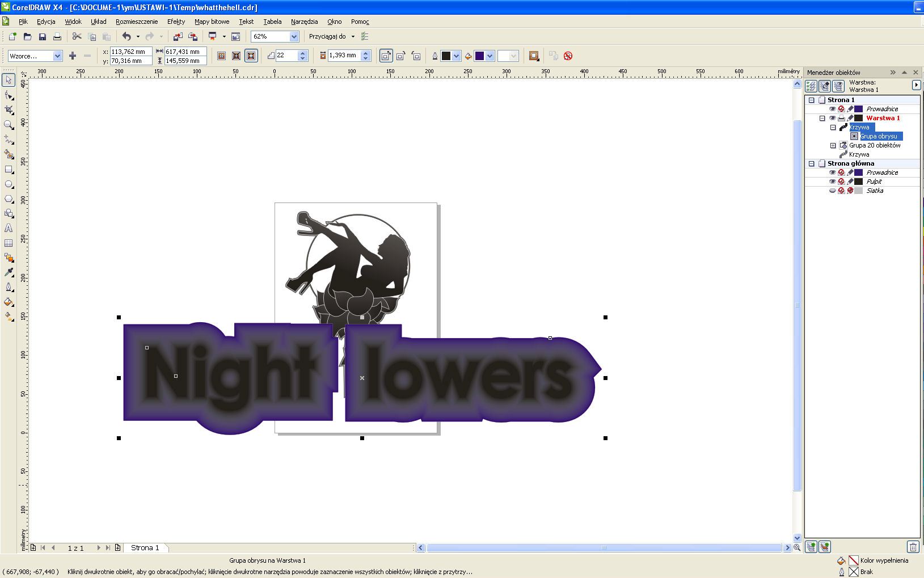Toggle visibility of Warstwa 1 layer
The width and height of the screenshot is (924, 578).
[x=832, y=118]
